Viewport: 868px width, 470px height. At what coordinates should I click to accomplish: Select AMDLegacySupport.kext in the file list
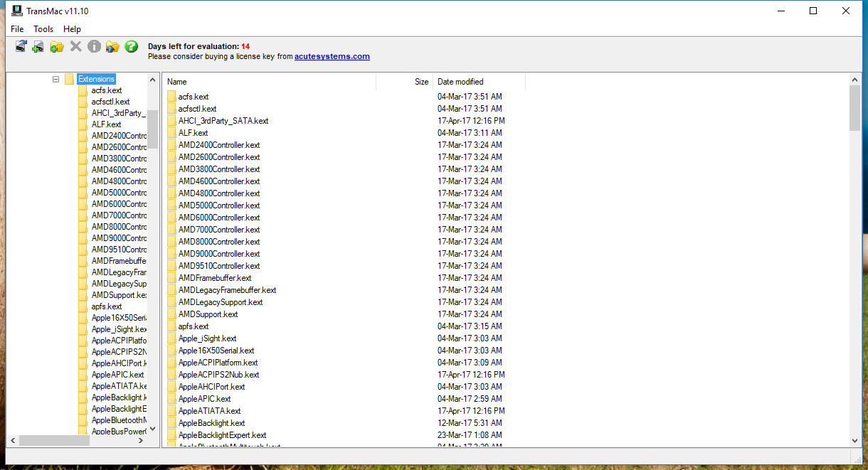coord(221,302)
